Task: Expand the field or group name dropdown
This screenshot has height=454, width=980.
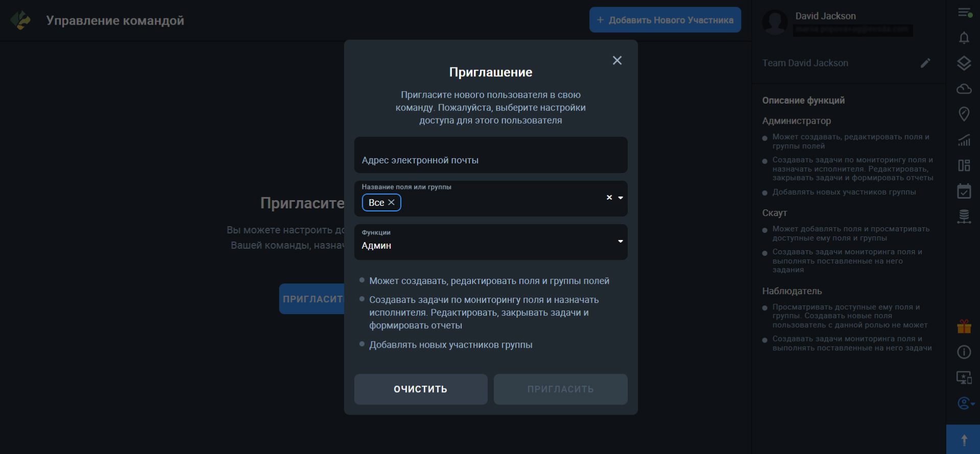Action: (620, 198)
